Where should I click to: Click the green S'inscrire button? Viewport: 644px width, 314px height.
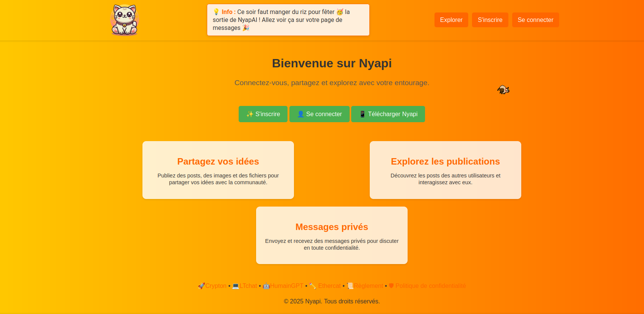pos(263,114)
